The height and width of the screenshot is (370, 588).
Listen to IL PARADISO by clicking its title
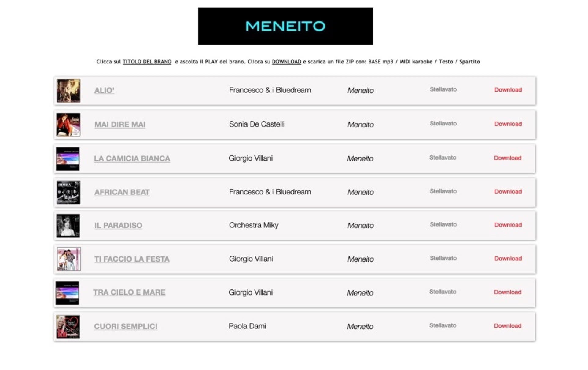click(x=118, y=225)
